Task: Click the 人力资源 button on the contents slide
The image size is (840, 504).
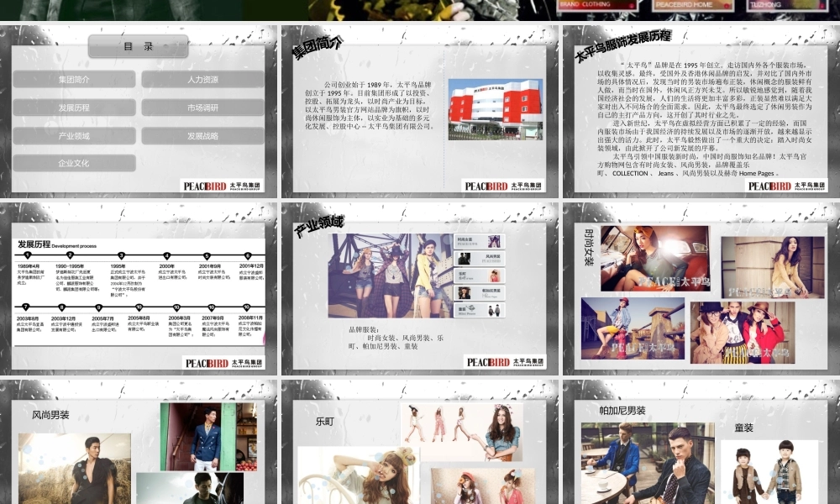Action: pyautogui.click(x=202, y=79)
